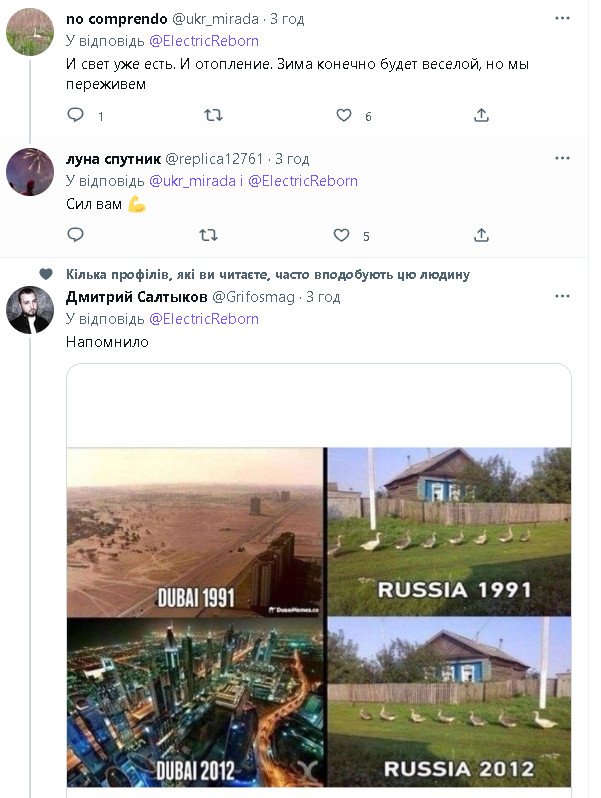
Task: Open more options on Дмитрий Салтыков tweet
Action: [x=562, y=296]
